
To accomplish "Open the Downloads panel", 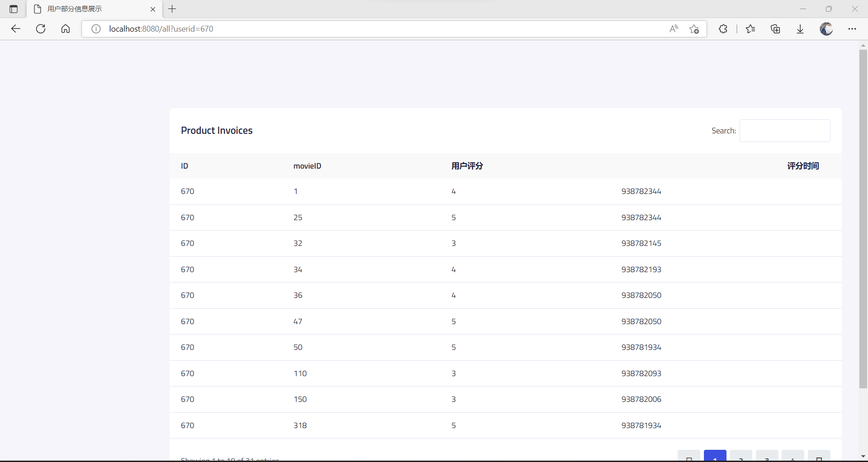I will 800,29.
